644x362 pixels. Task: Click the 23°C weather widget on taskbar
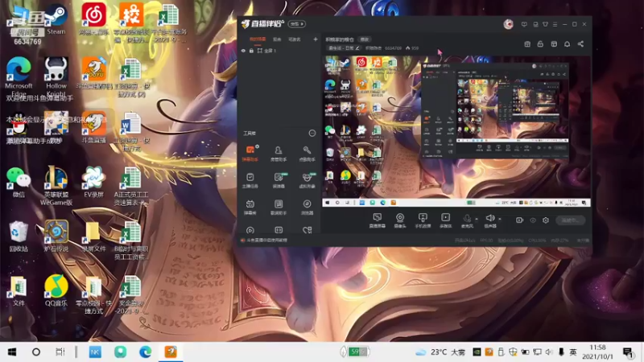point(440,352)
